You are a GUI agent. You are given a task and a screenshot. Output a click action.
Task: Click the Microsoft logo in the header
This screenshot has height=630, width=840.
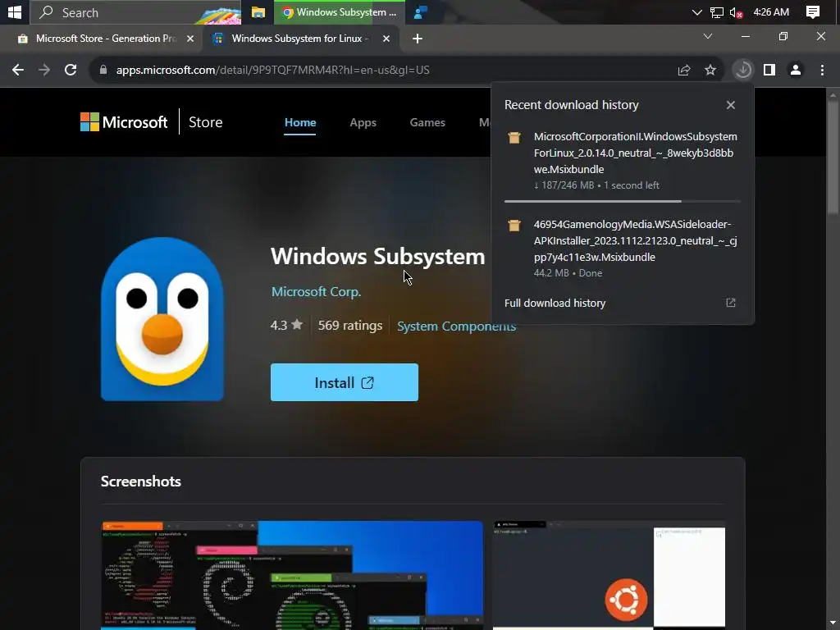tap(124, 122)
